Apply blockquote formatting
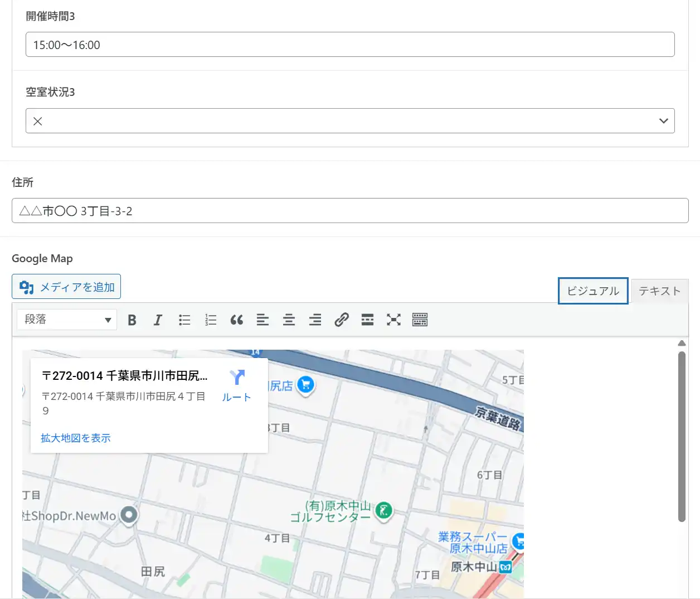The image size is (700, 599). pyautogui.click(x=236, y=320)
